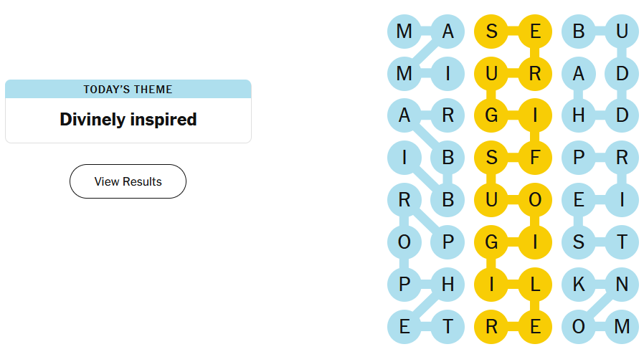Tap the yellow R in the bottom row
The height and width of the screenshot is (362, 644).
click(x=491, y=327)
